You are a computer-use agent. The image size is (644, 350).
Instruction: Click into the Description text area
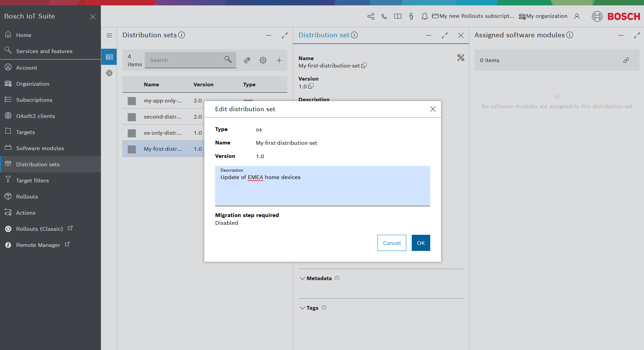pos(323,186)
